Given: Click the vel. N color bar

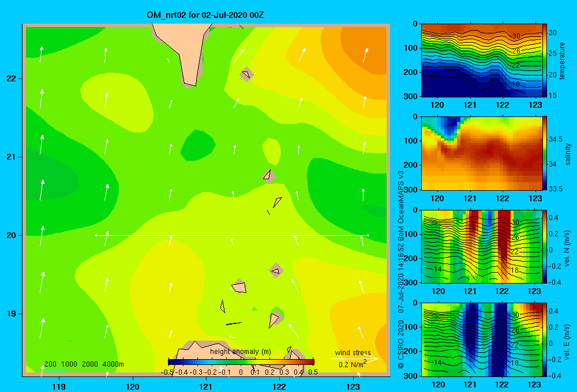Looking at the screenshot, I should click(545, 246).
